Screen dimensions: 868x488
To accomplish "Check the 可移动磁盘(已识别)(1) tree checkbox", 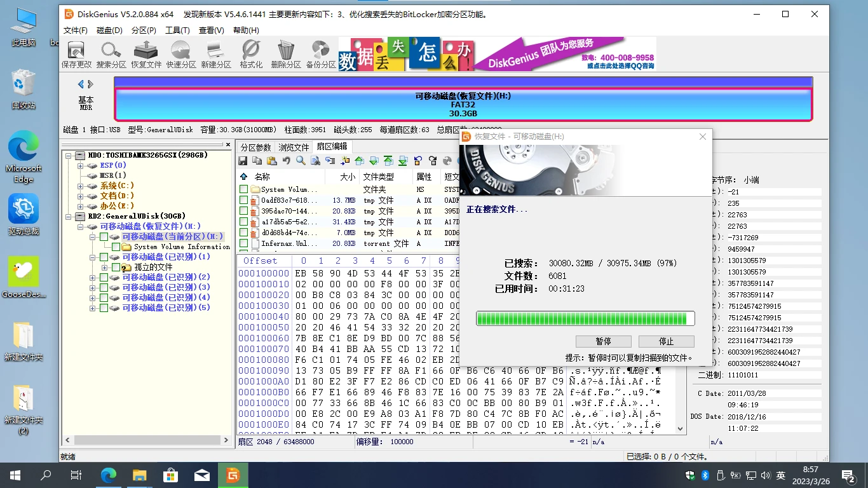I will coord(104,257).
